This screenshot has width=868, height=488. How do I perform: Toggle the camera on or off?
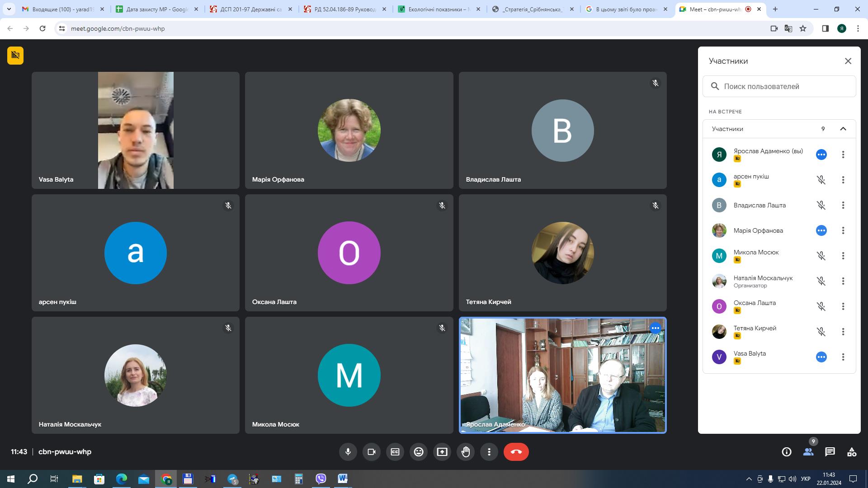pyautogui.click(x=372, y=452)
